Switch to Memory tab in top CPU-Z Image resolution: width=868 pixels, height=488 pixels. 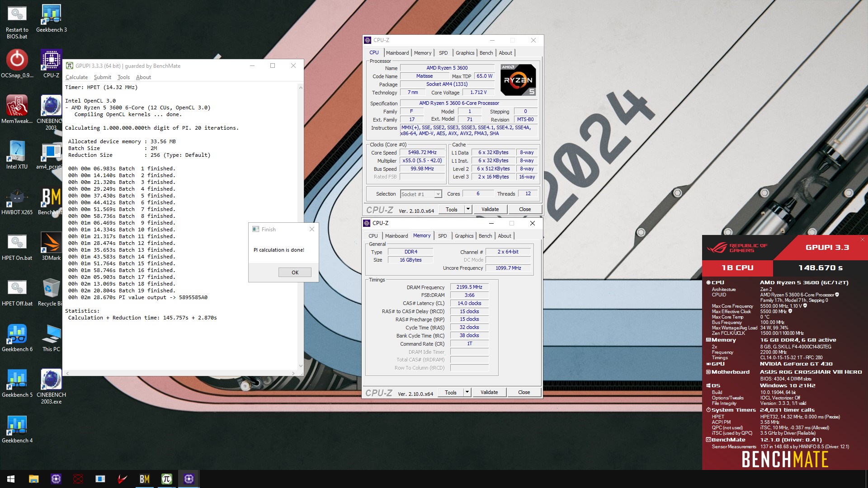coord(423,53)
